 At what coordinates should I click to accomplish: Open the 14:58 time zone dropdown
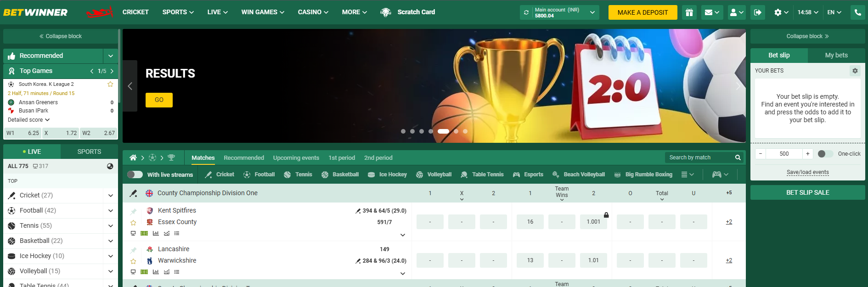pos(808,12)
